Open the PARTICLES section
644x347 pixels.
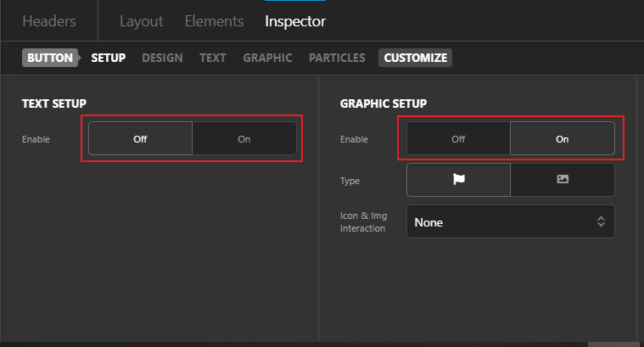337,58
